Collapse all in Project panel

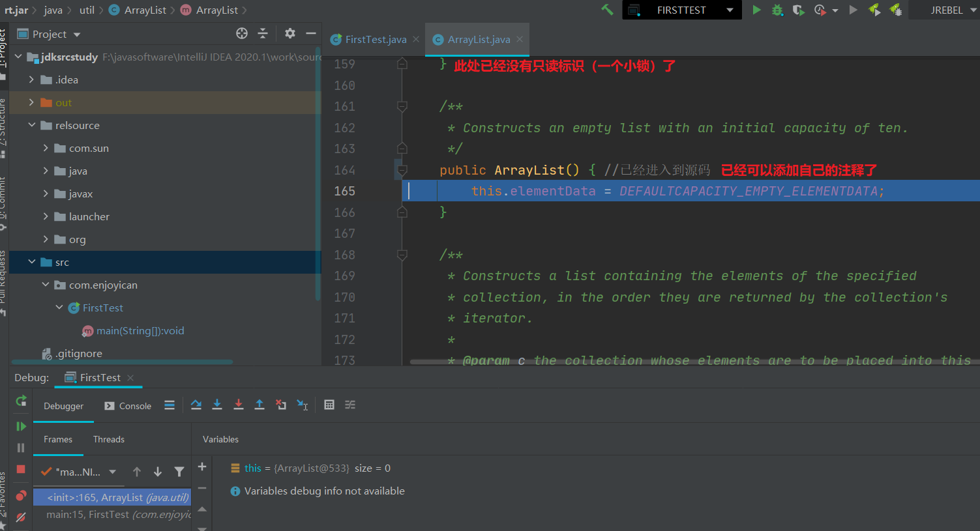pos(263,33)
